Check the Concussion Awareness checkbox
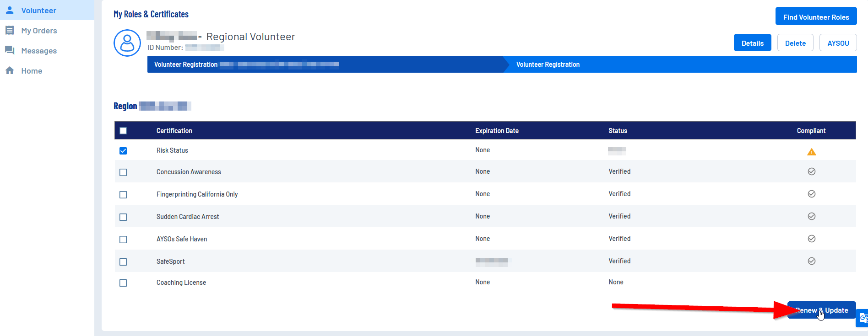The width and height of the screenshot is (868, 336). point(123,172)
